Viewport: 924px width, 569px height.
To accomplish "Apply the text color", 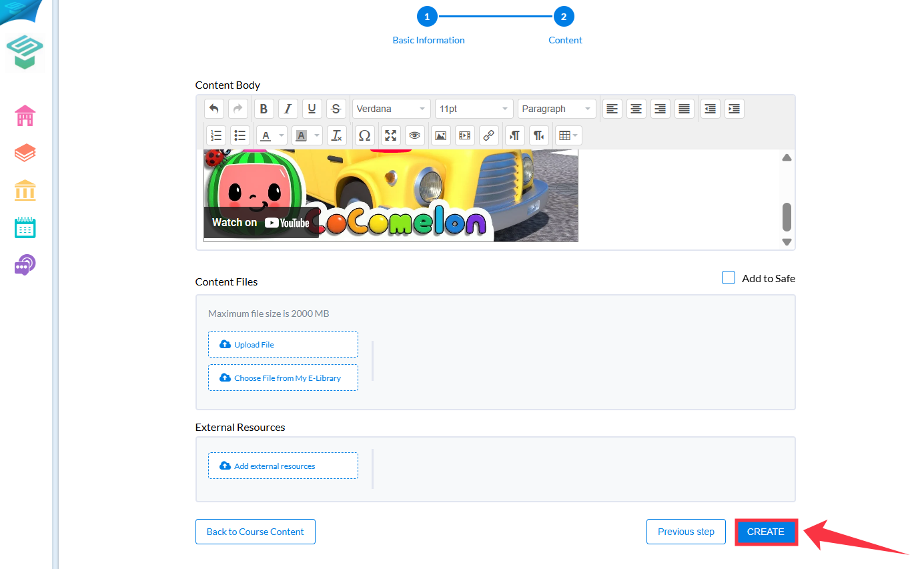I will [266, 135].
